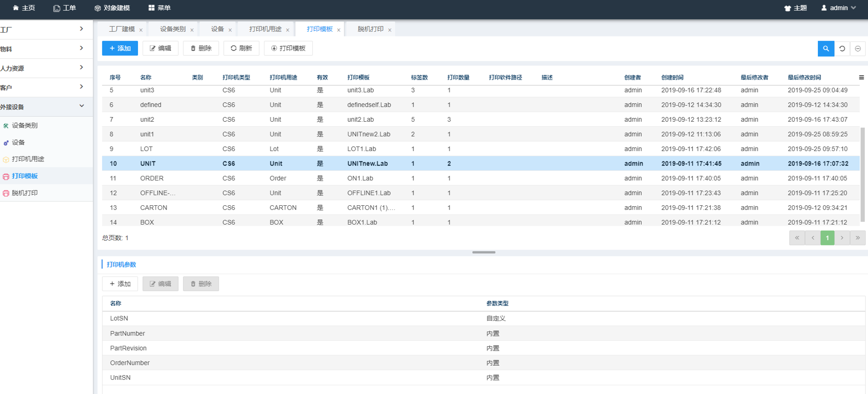The height and width of the screenshot is (394, 868).
Task: Switch to 工厂建模 tab
Action: pyautogui.click(x=122, y=29)
